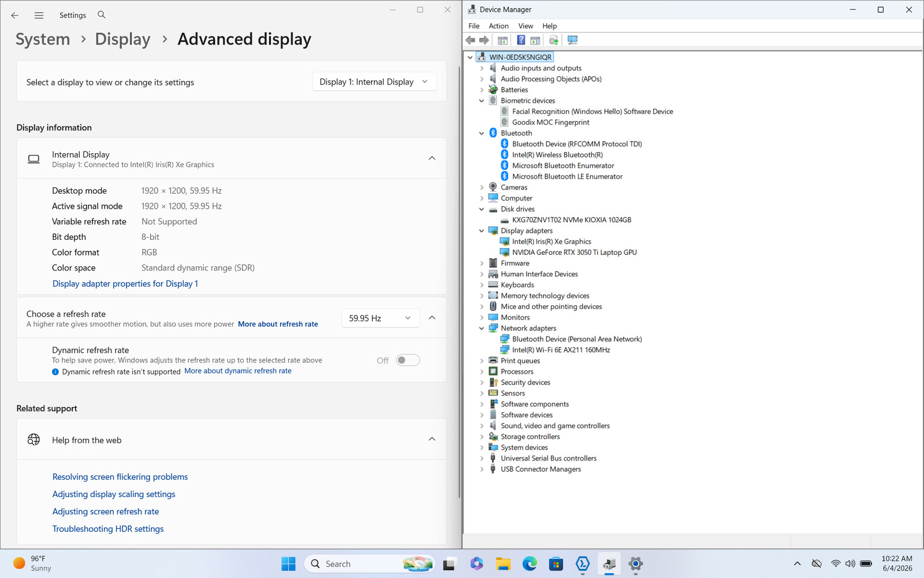Collapse the Network adapters tree node
Viewport: 924px width, 578px height.
(482, 328)
